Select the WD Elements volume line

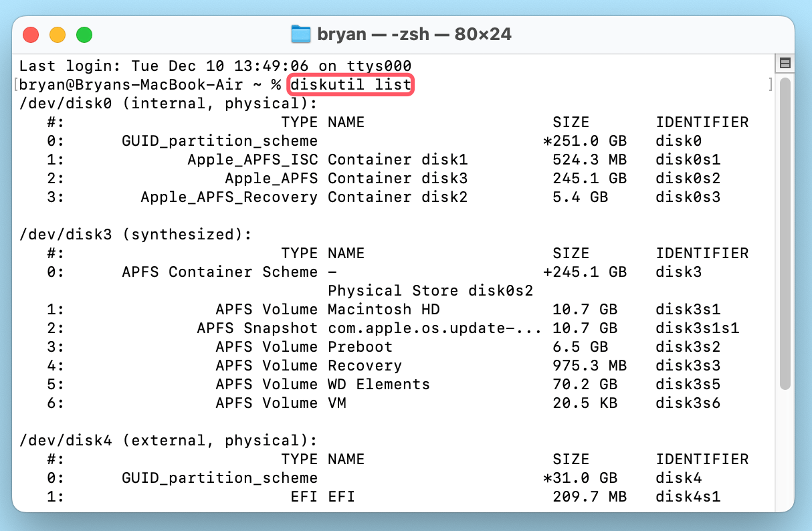(379, 384)
